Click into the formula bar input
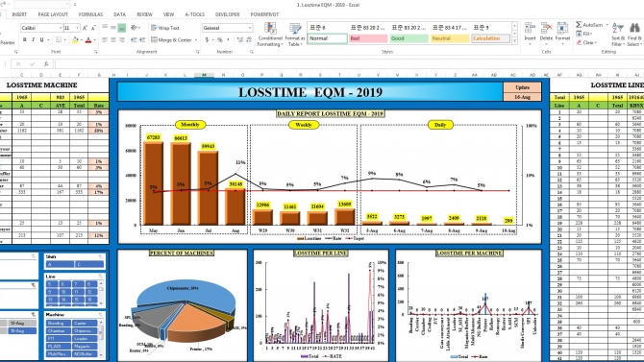Screen dimensions: 644x362 (x=349, y=64)
